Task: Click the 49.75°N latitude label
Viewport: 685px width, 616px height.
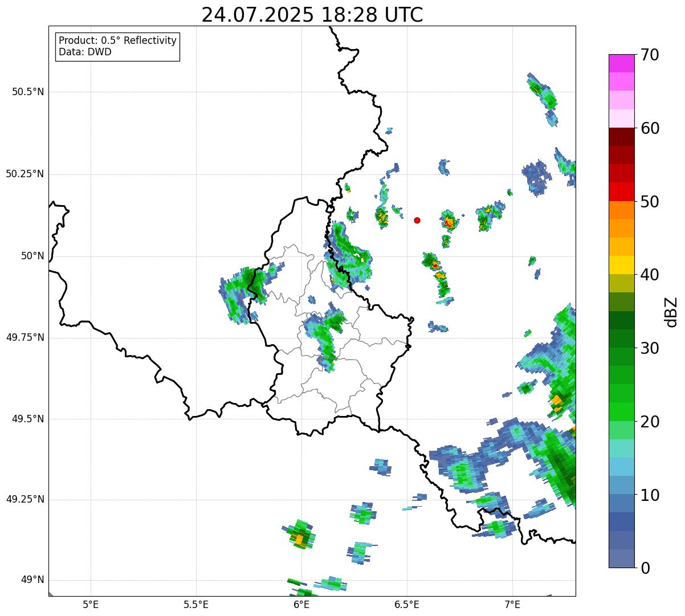Action: [25, 337]
